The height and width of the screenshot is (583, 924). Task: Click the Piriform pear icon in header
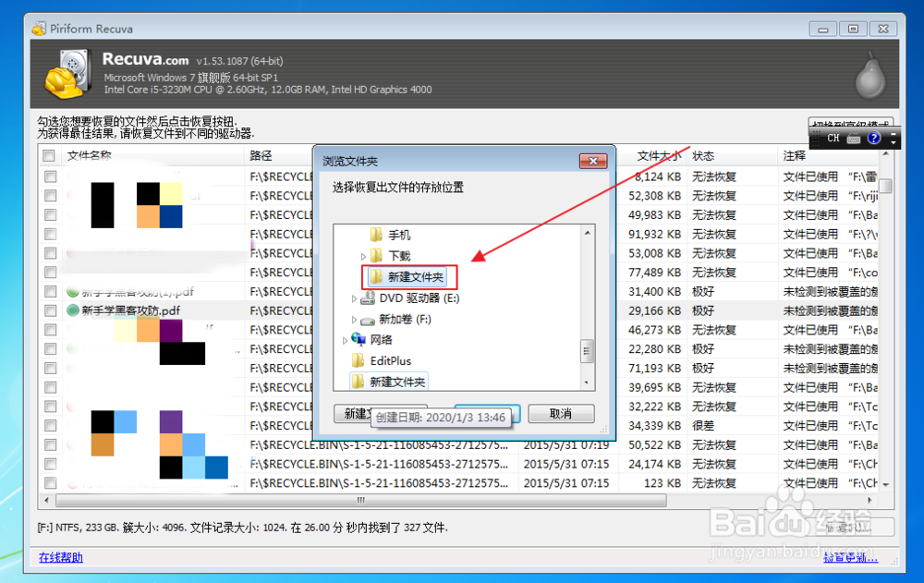pos(870,76)
